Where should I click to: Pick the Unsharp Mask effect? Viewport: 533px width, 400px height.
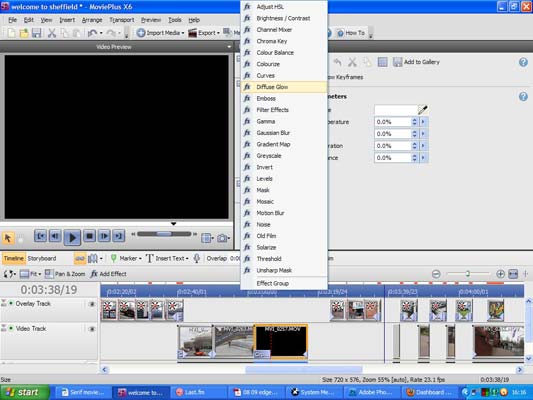coord(284,270)
